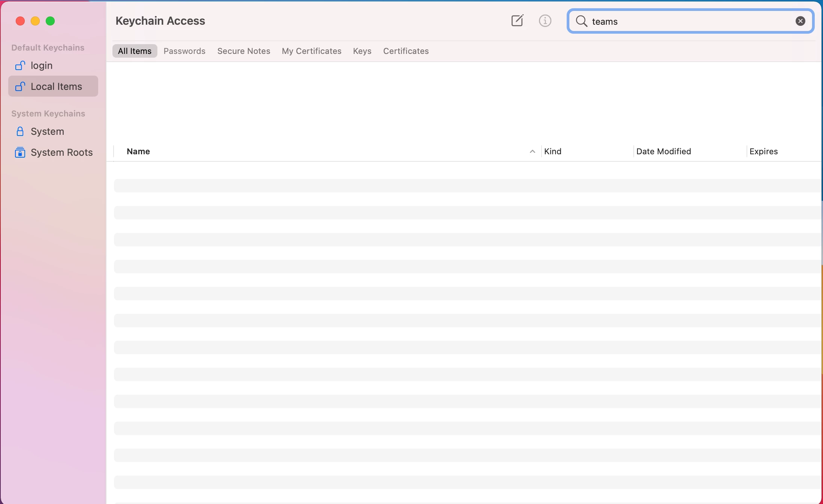Viewport: 823px width, 504px height.
Task: Open the item info icon
Action: [x=545, y=21]
